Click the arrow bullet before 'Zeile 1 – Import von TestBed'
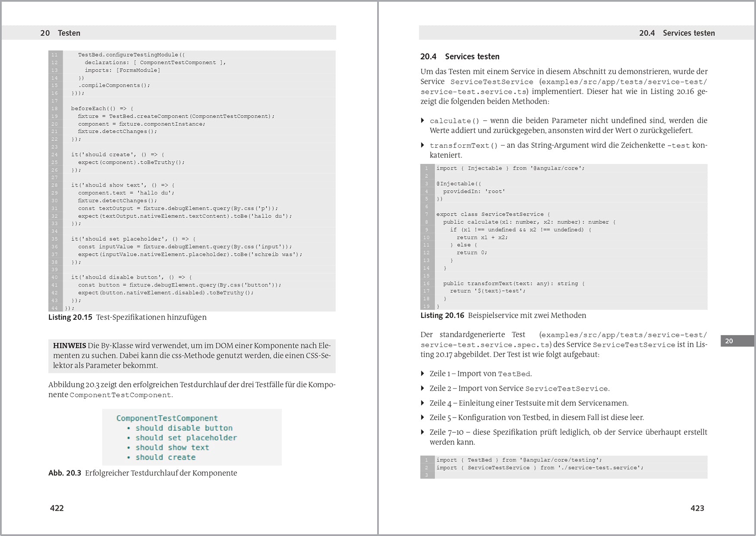Viewport: 756px width, 536px height. pyautogui.click(x=423, y=373)
